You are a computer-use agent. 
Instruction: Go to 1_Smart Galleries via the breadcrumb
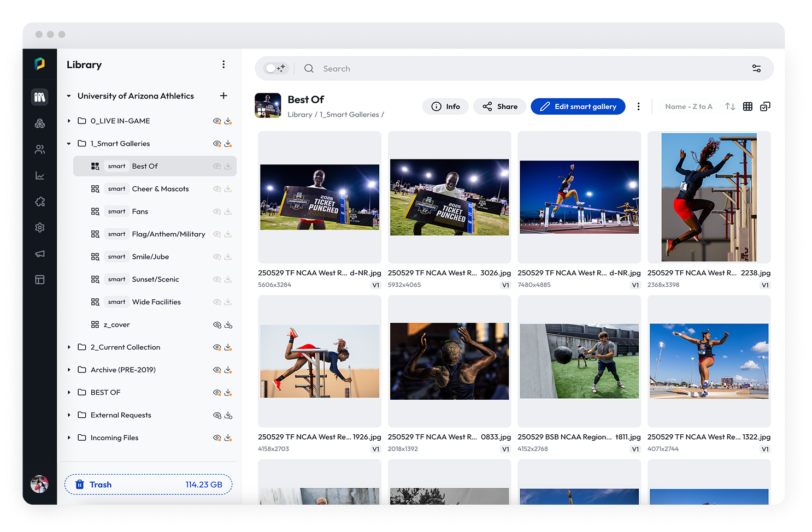click(349, 115)
